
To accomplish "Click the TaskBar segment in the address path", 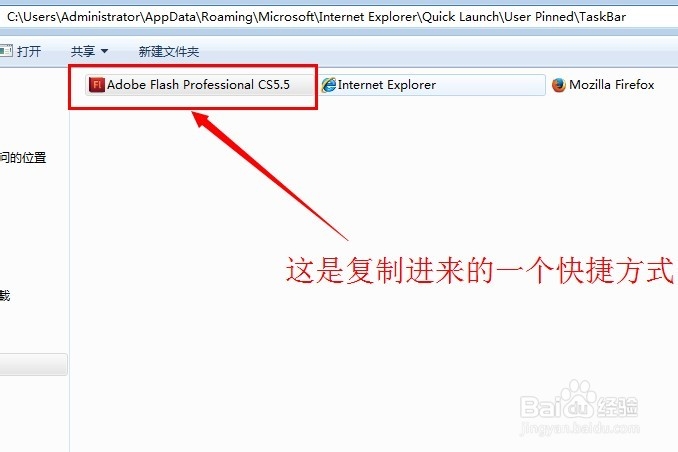I will pos(603,17).
